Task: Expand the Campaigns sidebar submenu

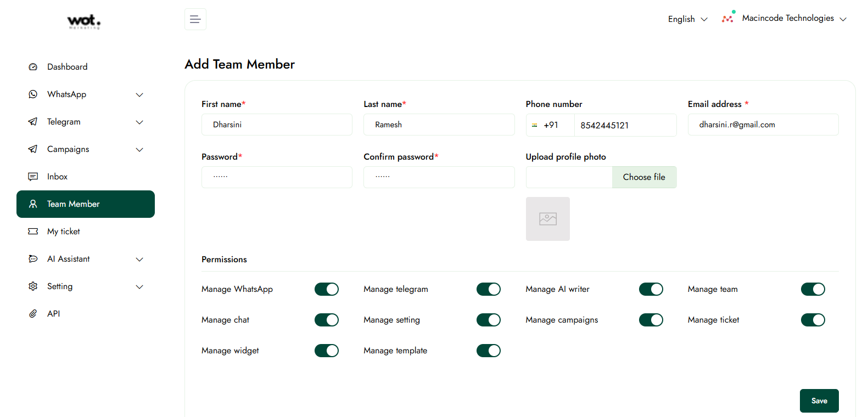Action: [139, 149]
